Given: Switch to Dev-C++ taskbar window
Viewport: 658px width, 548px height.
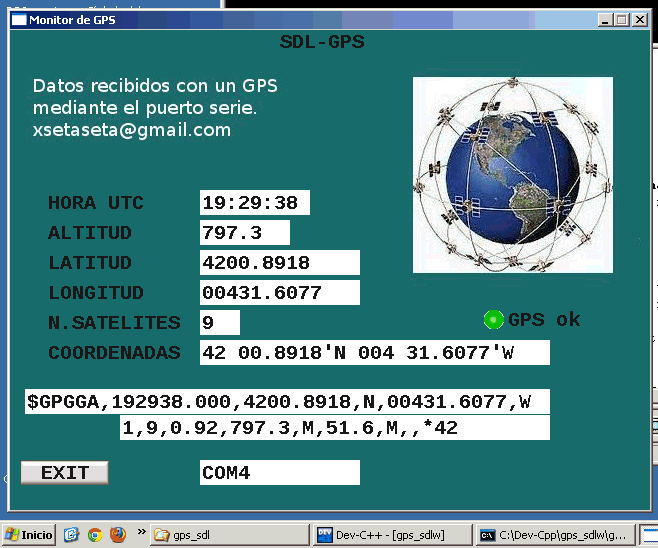Looking at the screenshot, I should (x=390, y=535).
